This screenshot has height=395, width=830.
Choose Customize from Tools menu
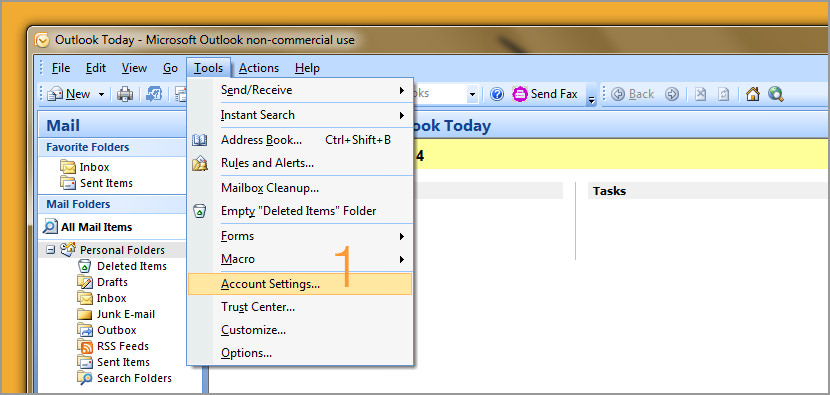(301, 330)
